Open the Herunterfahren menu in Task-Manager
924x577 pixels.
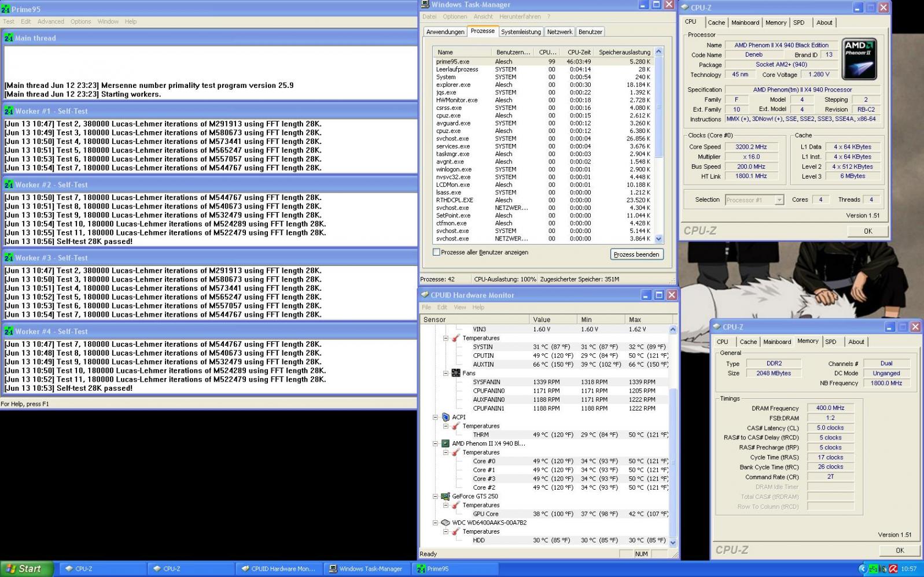click(520, 17)
